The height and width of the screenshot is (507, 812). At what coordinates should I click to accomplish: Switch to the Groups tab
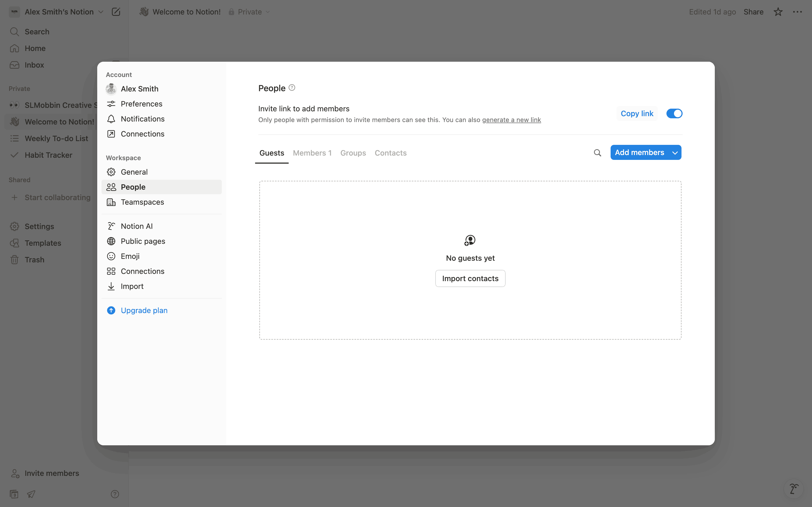coord(353,153)
